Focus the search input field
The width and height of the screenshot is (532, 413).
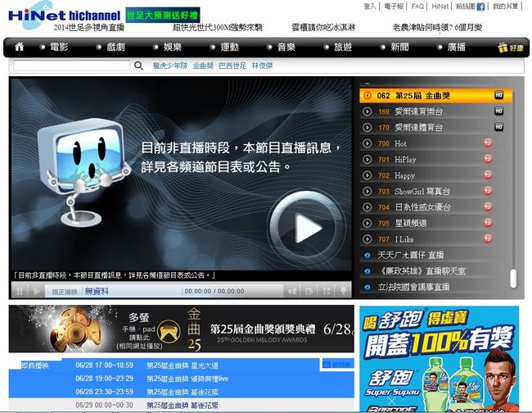71,66
